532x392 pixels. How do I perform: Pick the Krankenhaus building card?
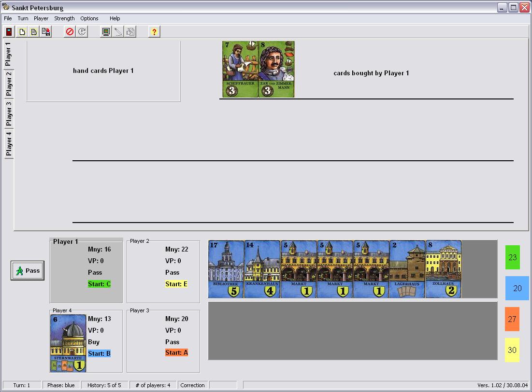(262, 269)
